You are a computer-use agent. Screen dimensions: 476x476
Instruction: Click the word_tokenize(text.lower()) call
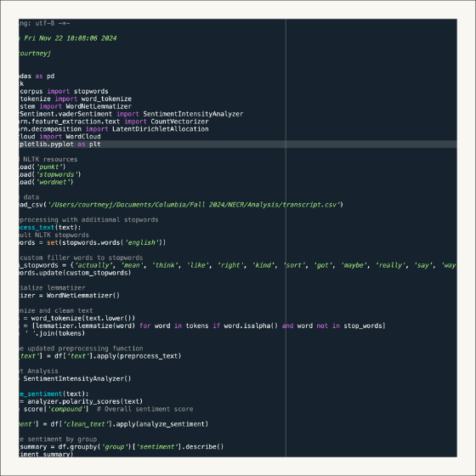tap(83, 319)
